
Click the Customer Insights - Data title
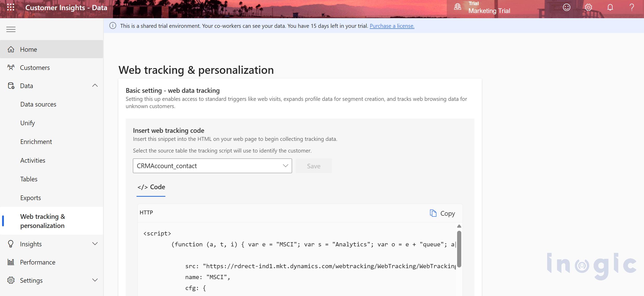[66, 8]
